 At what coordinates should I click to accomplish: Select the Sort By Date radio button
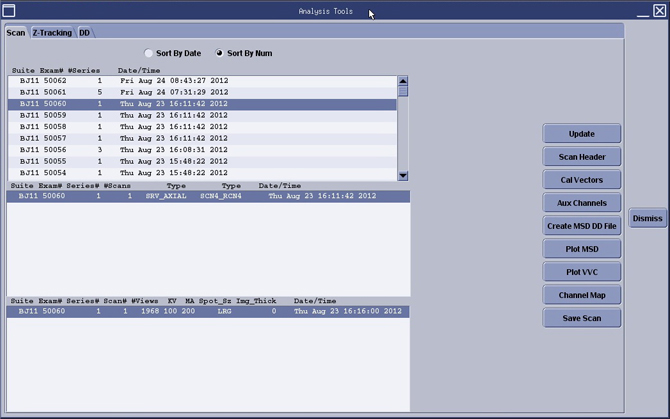[x=150, y=53]
